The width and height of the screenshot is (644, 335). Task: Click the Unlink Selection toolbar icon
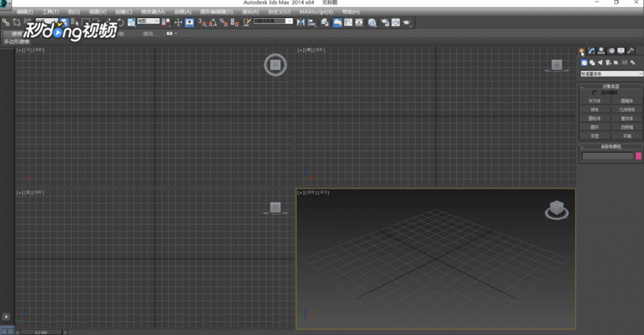(x=16, y=22)
